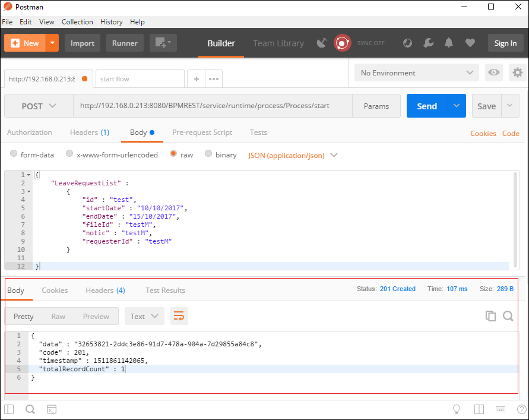Screen dimensions: 529x420
Task: Select the start flow request tab
Action: coord(140,79)
